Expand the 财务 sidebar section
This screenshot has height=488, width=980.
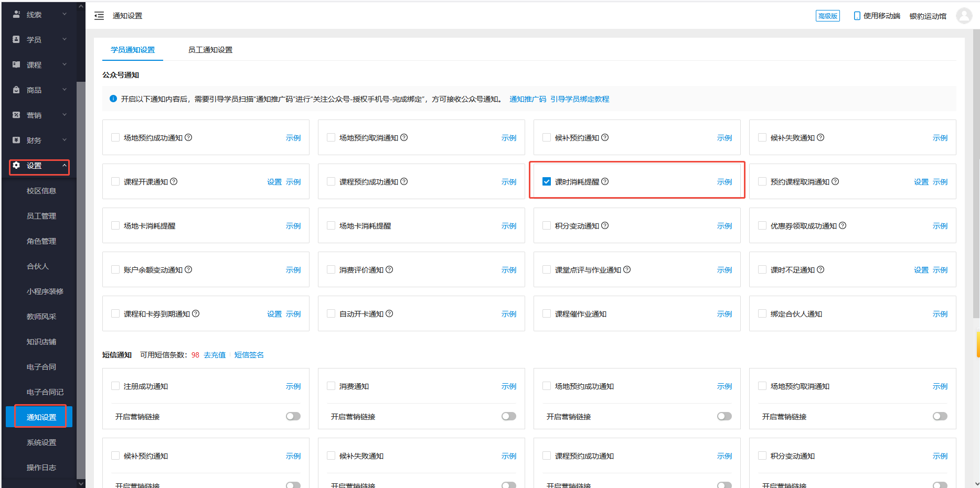(40, 140)
